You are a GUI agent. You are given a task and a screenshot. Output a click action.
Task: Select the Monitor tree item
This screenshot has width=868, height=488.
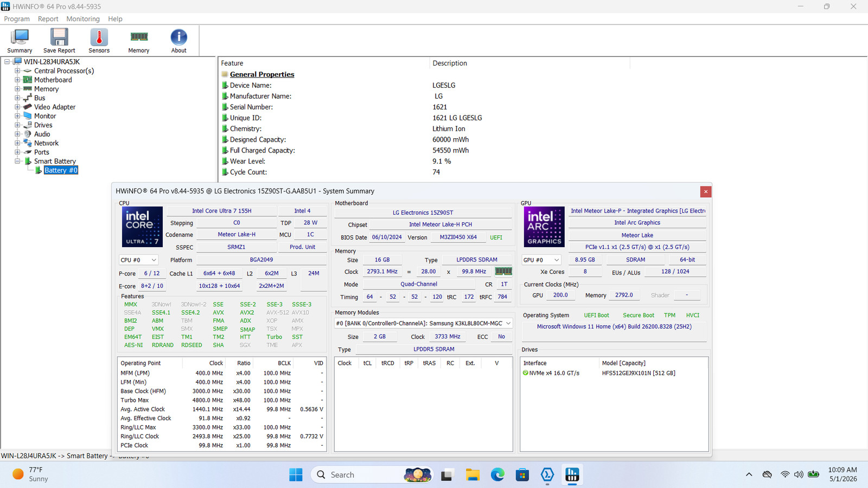pos(45,116)
